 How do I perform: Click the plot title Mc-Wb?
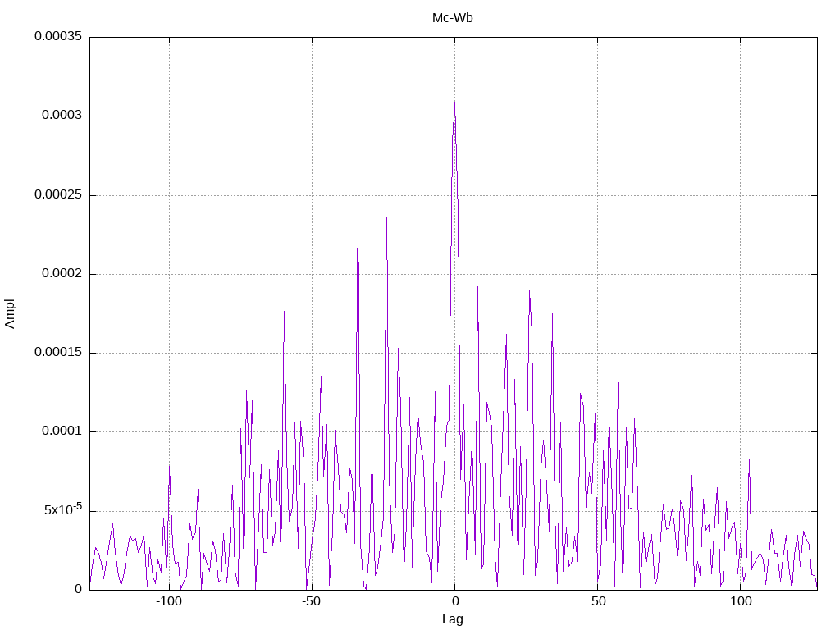coord(452,18)
